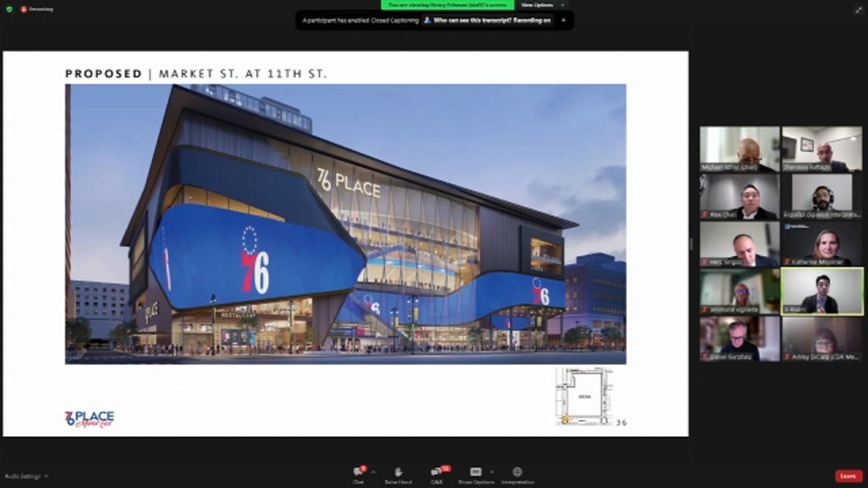Open Audio Settings
Screen dimensions: 868x488
tap(23, 476)
